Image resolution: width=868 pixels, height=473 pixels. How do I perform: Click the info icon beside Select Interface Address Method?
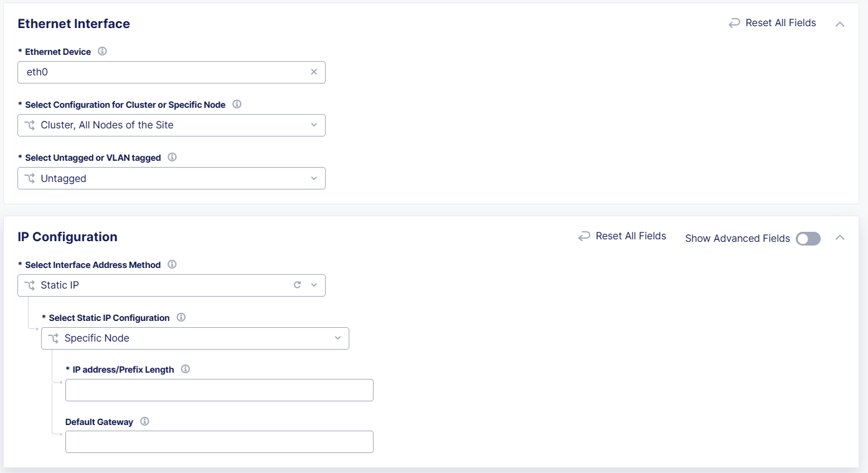click(x=171, y=264)
